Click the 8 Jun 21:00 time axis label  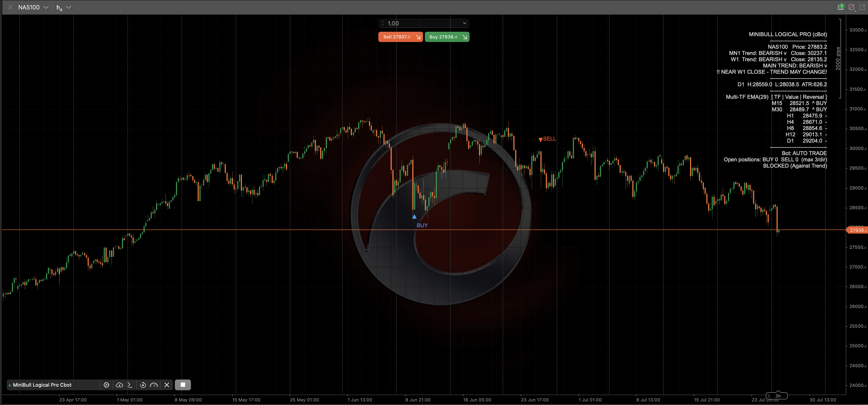click(418, 400)
